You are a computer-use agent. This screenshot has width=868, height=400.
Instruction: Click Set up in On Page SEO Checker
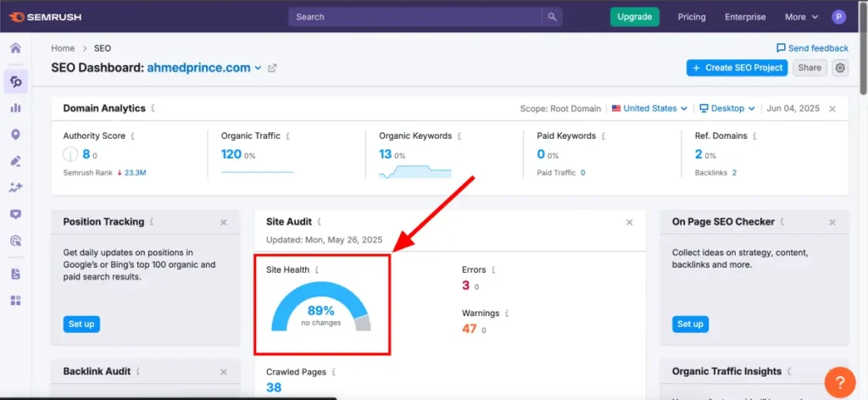point(690,325)
